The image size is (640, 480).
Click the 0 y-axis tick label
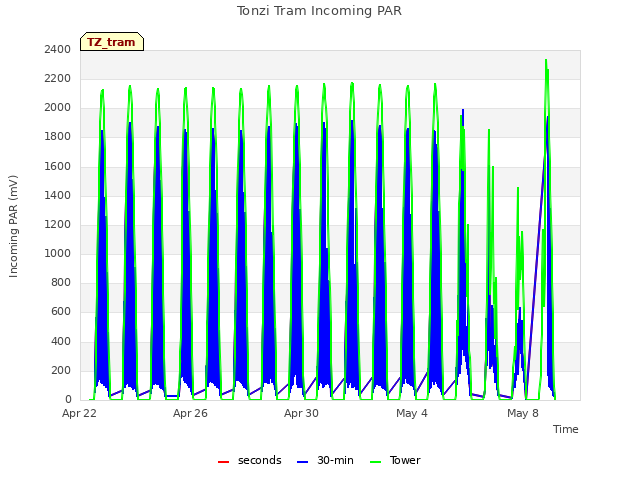[68, 400]
